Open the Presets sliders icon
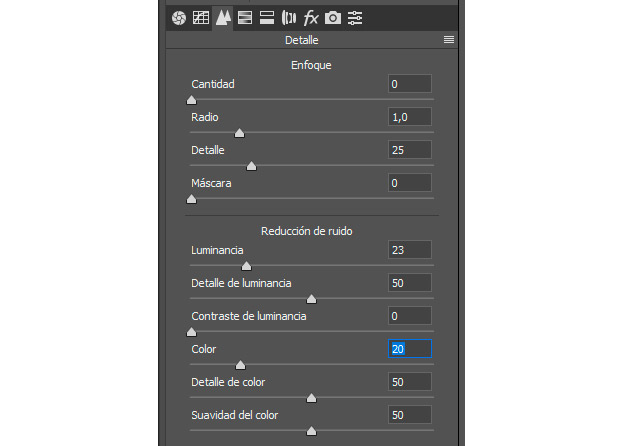Screen dimensions: 624x446 coord(355,18)
